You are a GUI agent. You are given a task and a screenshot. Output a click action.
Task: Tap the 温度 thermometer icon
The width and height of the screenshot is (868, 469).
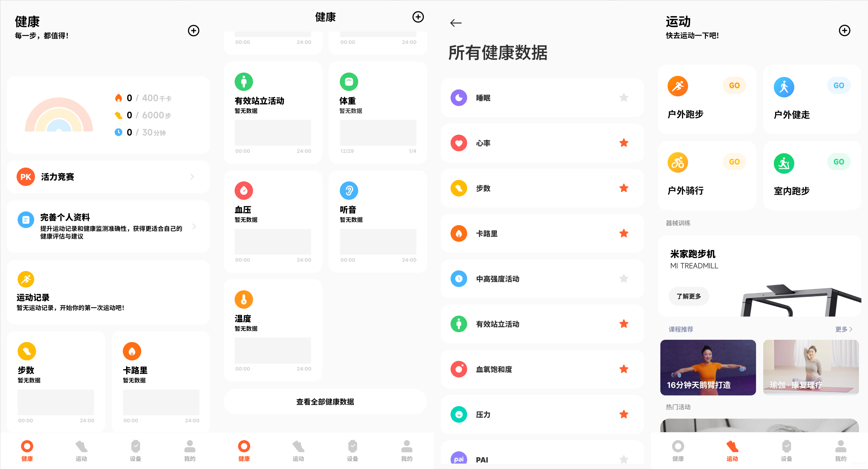tap(244, 299)
